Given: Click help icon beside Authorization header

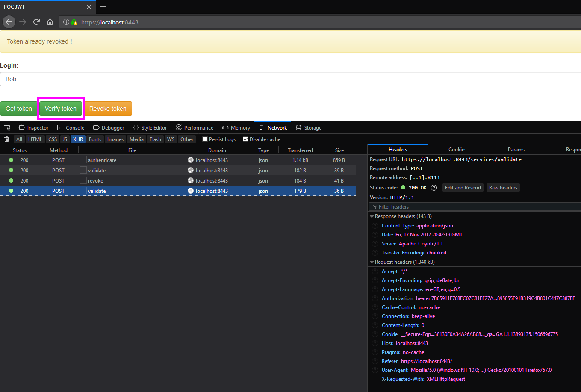Looking at the screenshot, I should click(375, 298).
